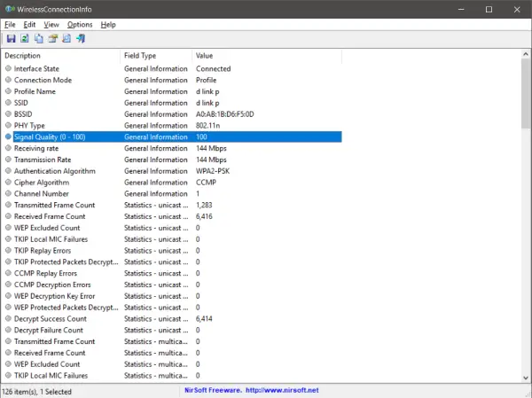Screen dimensions: 532x398
Task: Click the WirelessConnectionInfo title bar icon
Action: [10, 9]
